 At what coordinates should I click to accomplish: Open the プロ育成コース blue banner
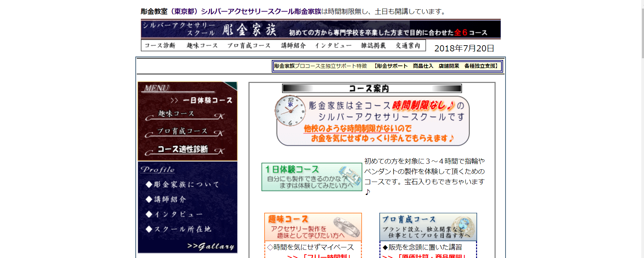coord(428,227)
